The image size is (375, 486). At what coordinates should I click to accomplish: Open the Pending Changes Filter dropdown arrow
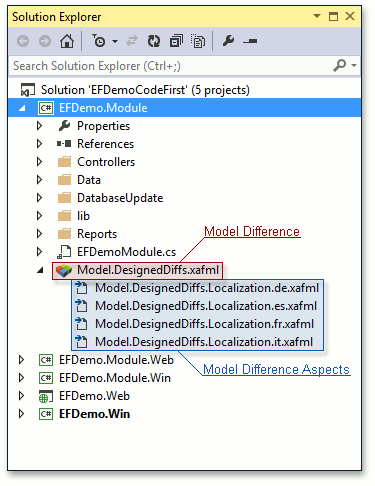click(115, 41)
